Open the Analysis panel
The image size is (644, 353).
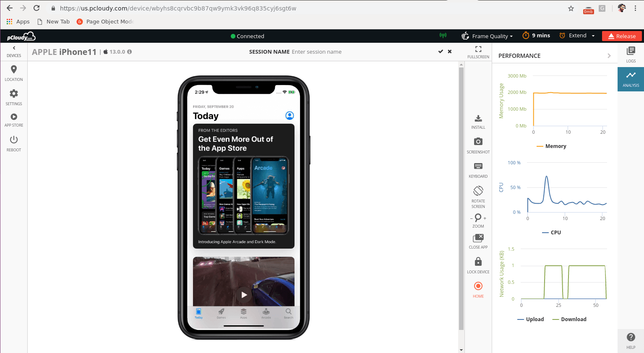[x=631, y=79]
